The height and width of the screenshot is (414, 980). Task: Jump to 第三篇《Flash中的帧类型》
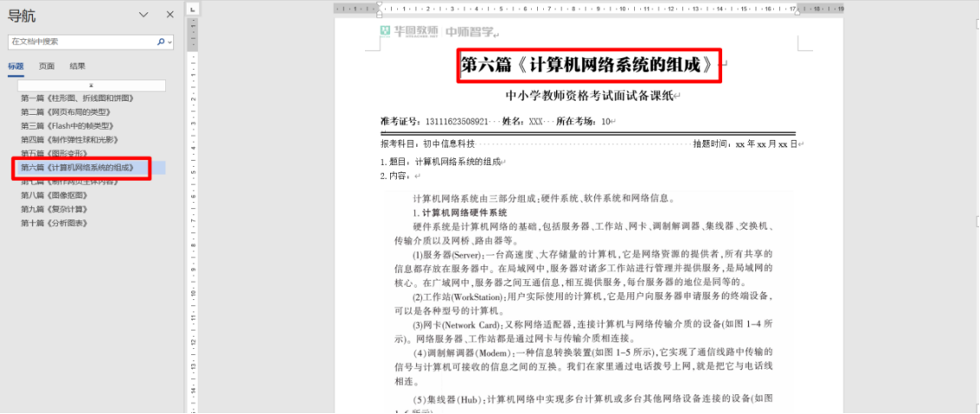[x=67, y=125]
